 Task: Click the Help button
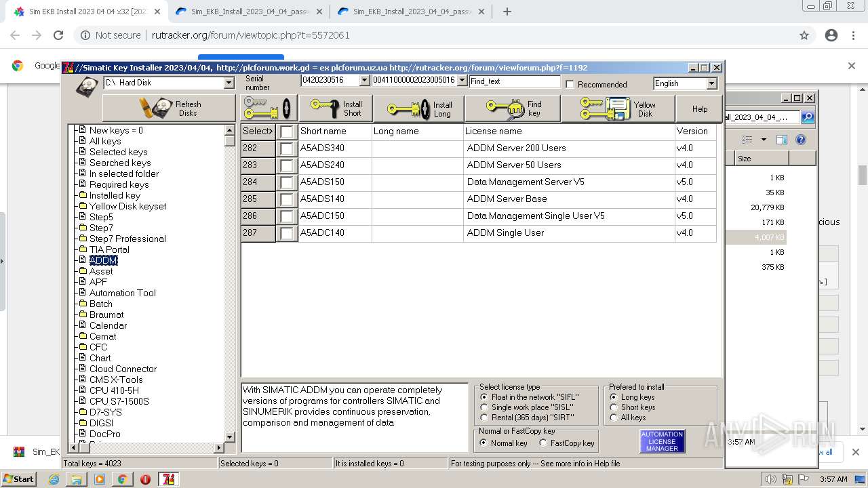[700, 108]
